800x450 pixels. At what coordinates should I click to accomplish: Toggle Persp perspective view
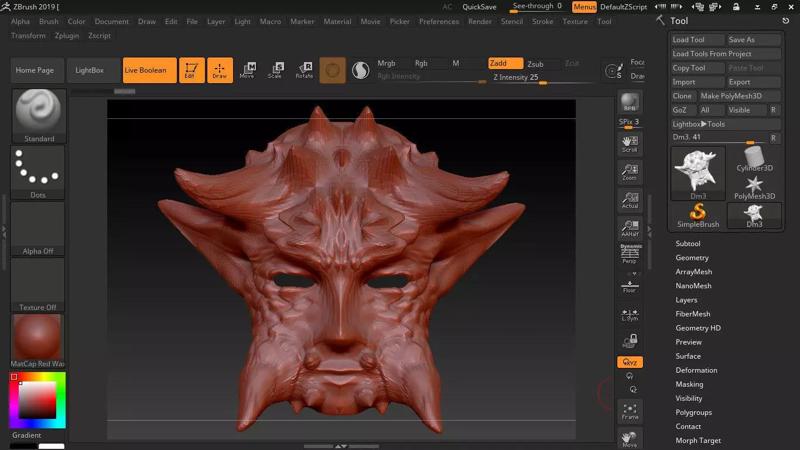[630, 254]
